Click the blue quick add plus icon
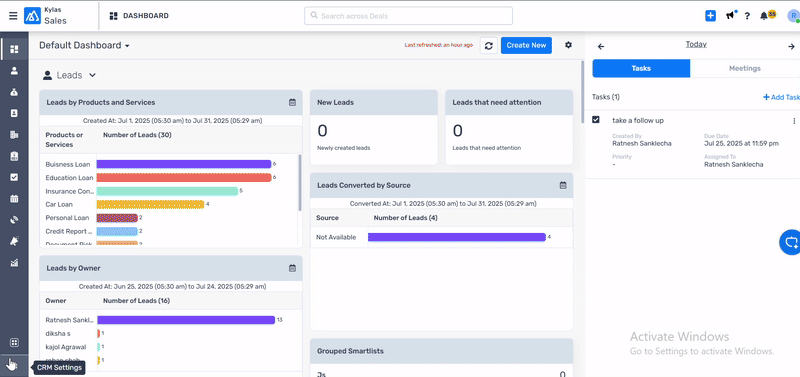Viewport: 800px width, 377px height. (710, 16)
